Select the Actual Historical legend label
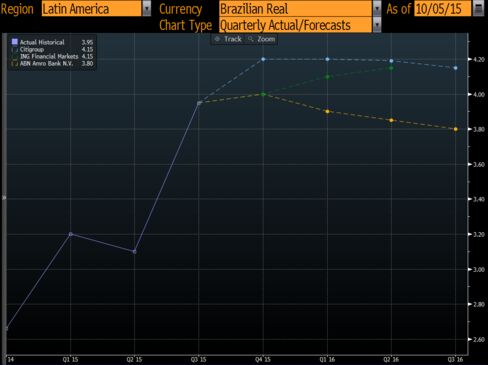 click(x=42, y=42)
